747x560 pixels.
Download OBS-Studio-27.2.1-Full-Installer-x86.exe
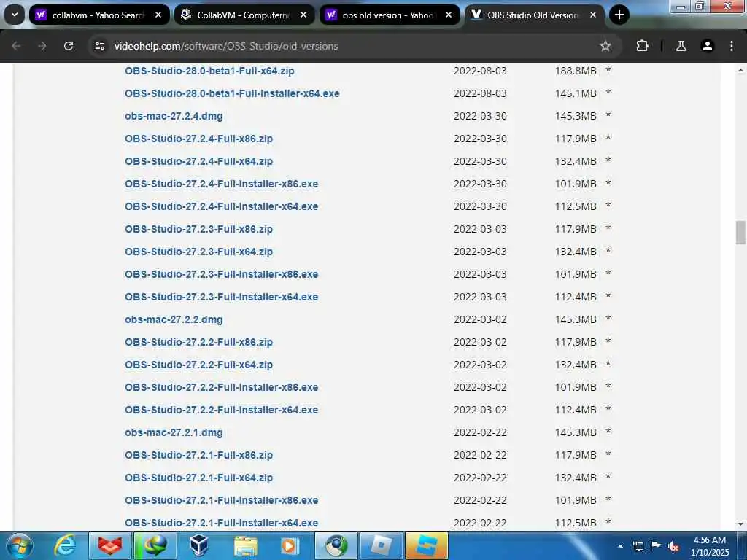[222, 500]
